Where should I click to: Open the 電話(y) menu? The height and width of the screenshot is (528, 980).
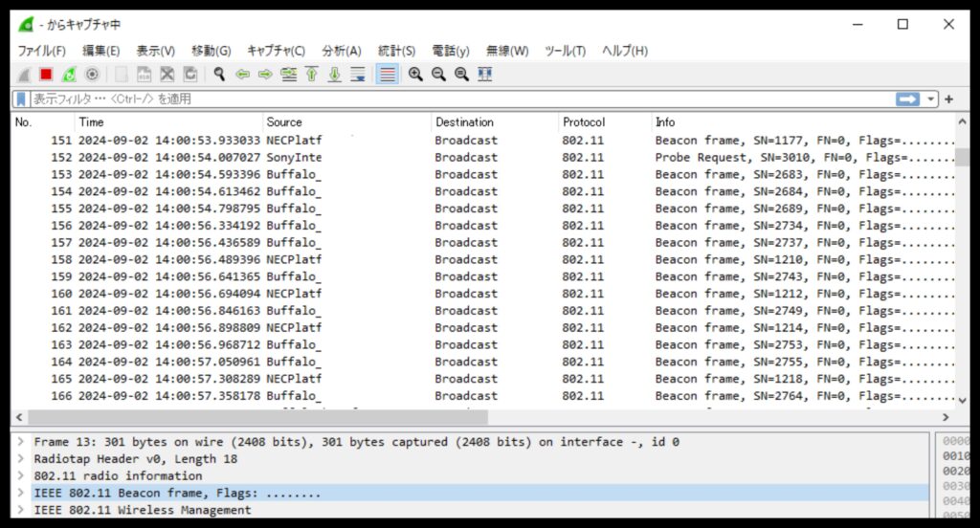pos(451,51)
